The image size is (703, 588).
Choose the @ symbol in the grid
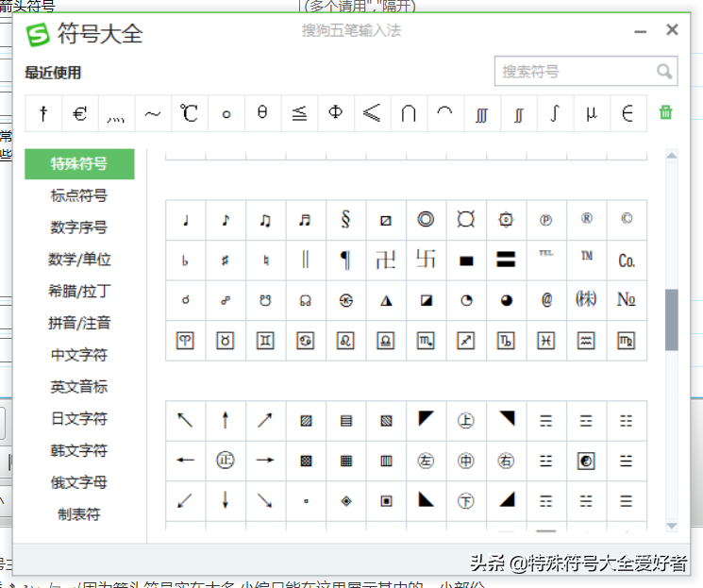click(x=546, y=300)
